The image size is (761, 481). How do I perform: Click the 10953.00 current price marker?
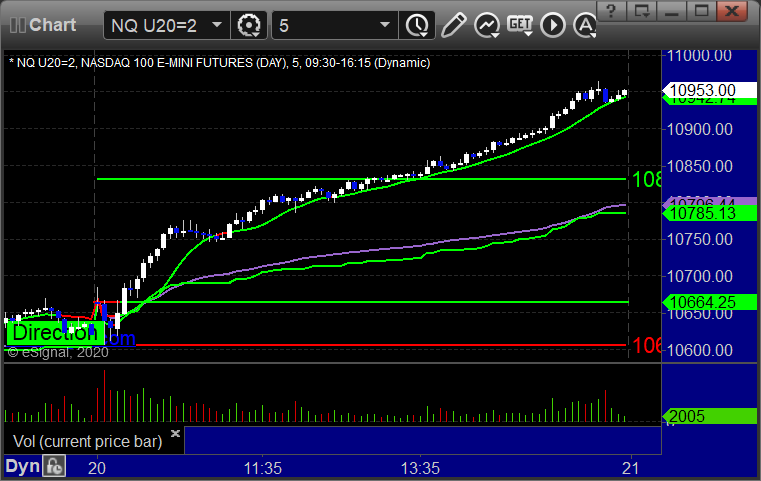709,90
